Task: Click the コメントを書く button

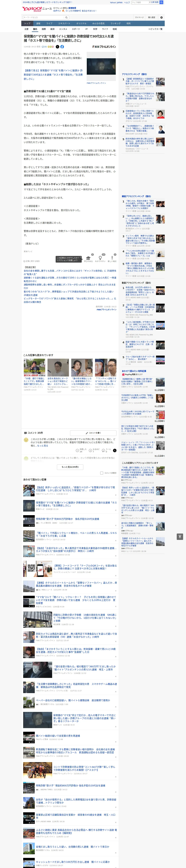Action: point(93,433)
